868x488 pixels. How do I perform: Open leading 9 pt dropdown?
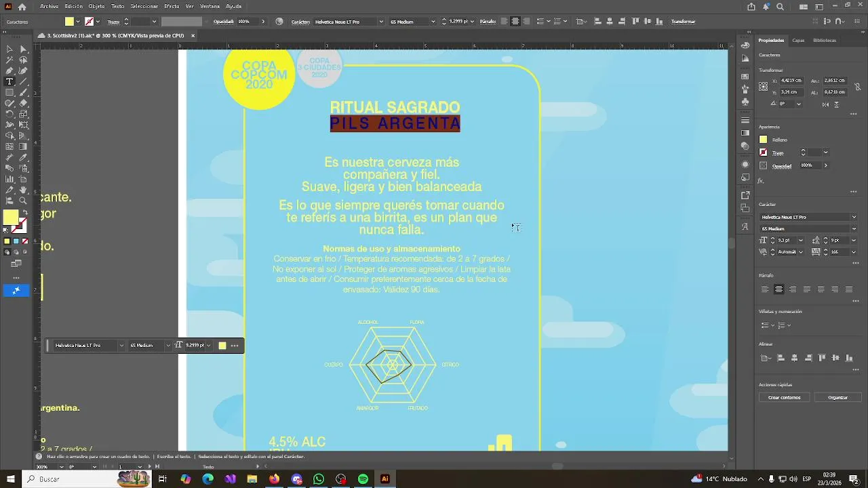tap(854, 241)
